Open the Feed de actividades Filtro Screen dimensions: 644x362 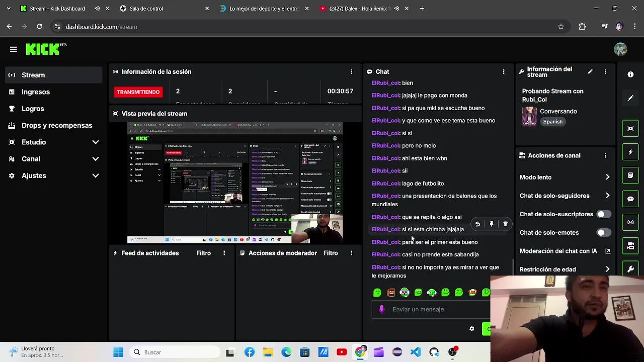click(204, 253)
